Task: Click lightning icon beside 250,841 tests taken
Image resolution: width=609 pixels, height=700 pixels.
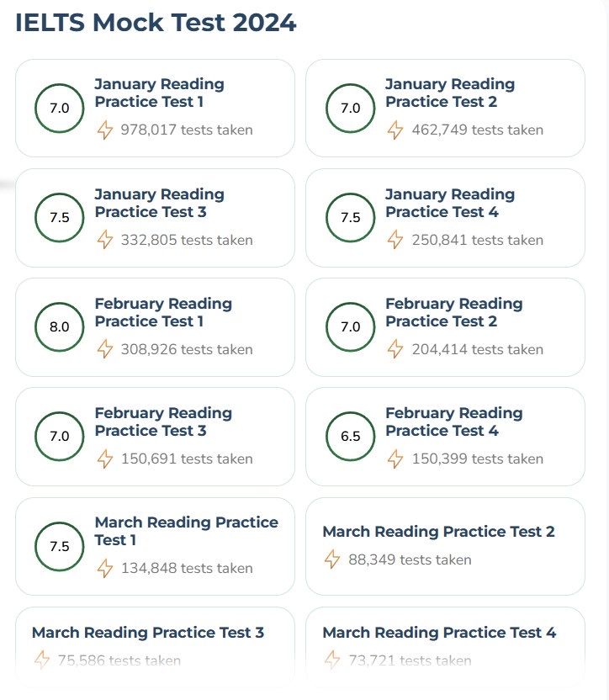Action: pyautogui.click(x=395, y=240)
